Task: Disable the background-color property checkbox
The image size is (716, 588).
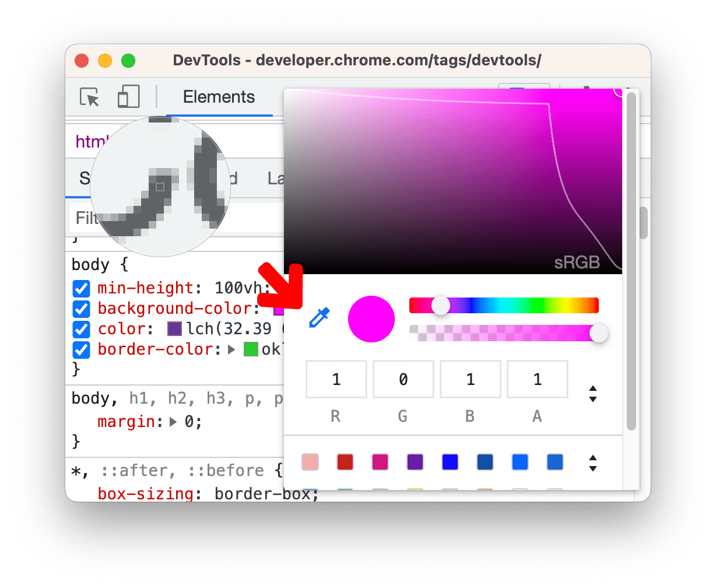Action: pyautogui.click(x=81, y=309)
